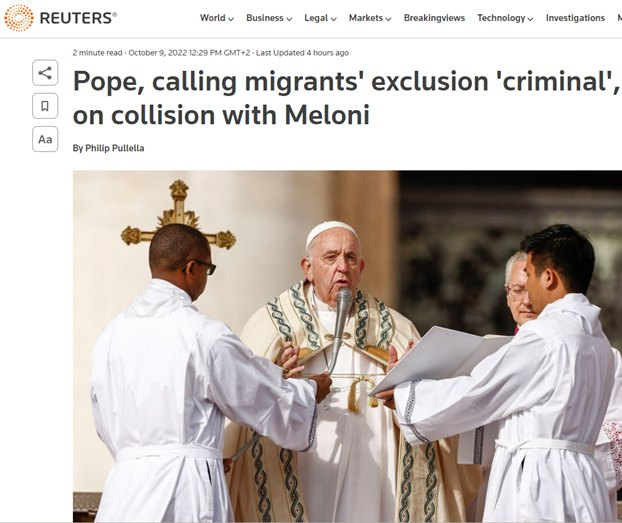Bookmark this article with the save icon
The width and height of the screenshot is (622, 523).
tap(45, 106)
